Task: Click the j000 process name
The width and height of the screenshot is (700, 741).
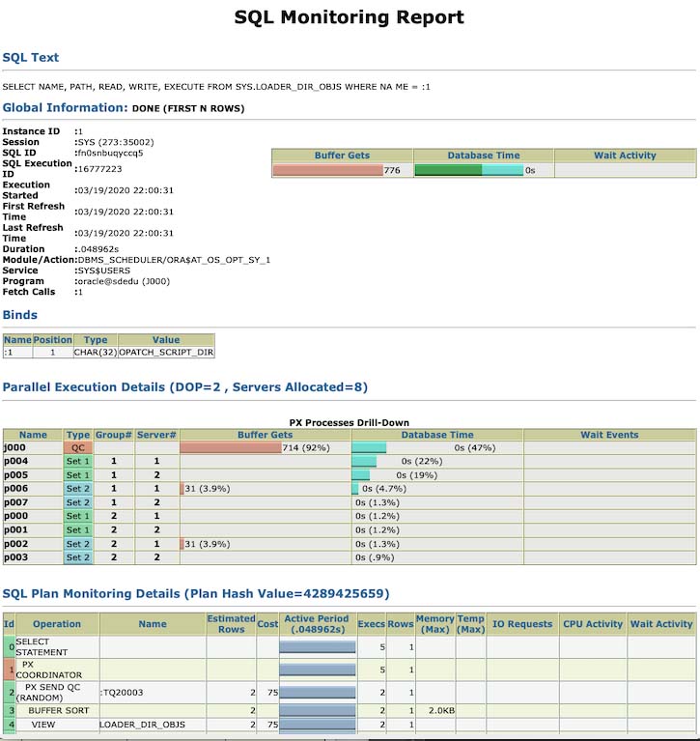Action: (14, 447)
